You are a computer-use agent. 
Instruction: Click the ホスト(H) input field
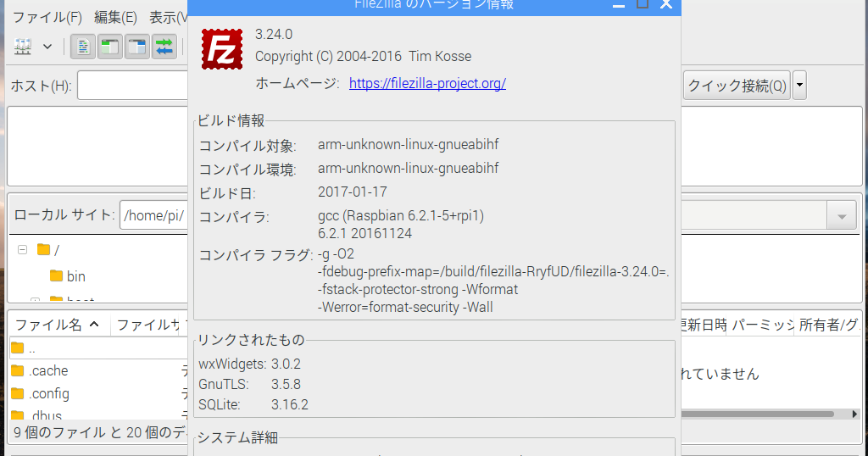[x=133, y=86]
